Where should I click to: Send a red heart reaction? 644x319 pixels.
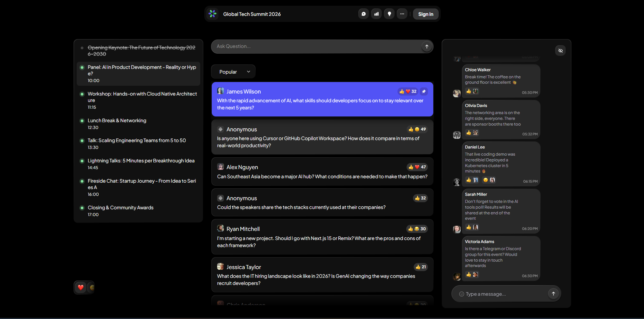[x=80, y=288]
